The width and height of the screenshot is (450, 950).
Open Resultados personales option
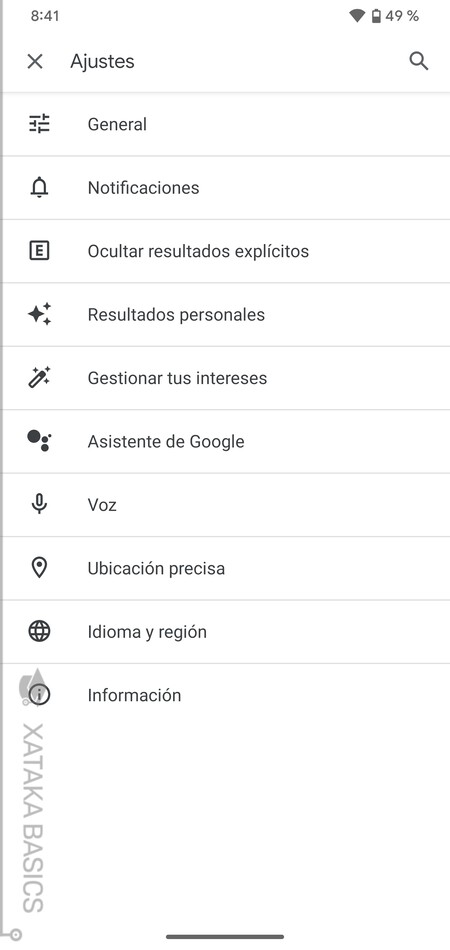tap(225, 314)
